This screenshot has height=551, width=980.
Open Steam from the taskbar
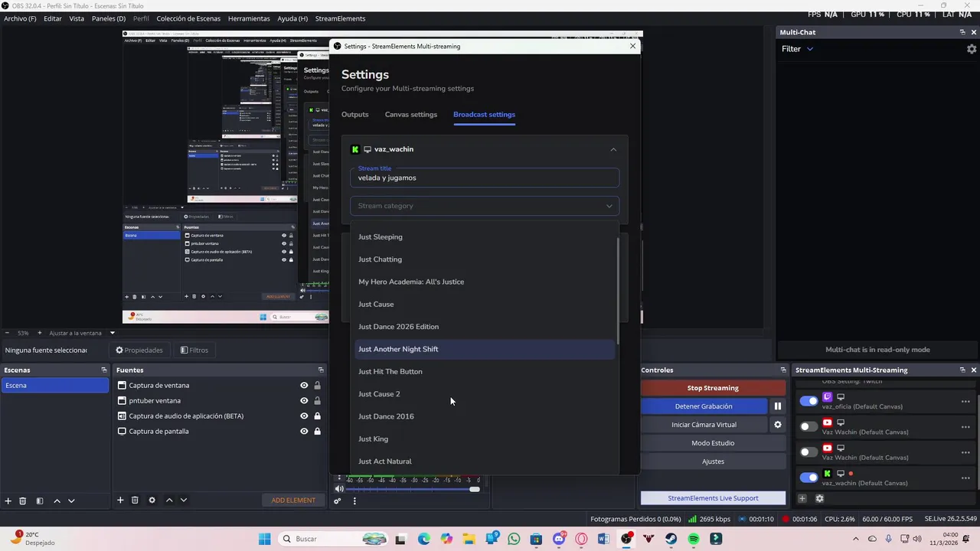(x=671, y=539)
